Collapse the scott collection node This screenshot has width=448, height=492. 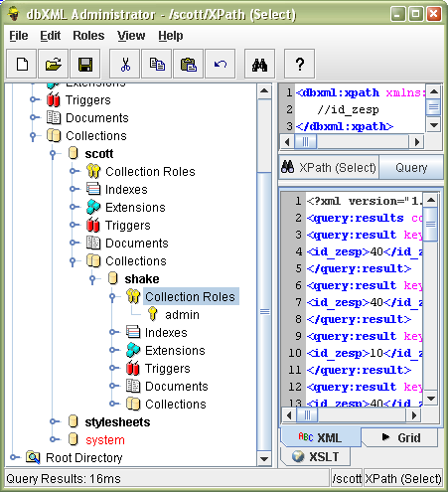click(53, 154)
